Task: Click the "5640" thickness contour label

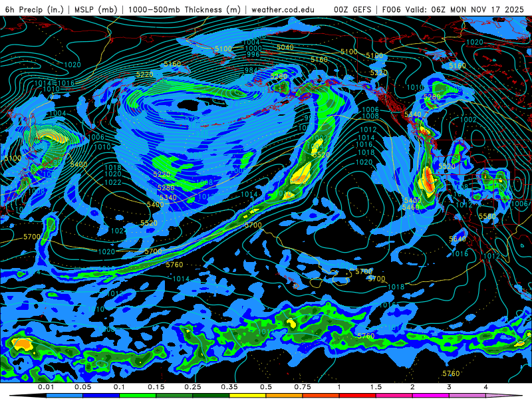Action: [x=458, y=239]
